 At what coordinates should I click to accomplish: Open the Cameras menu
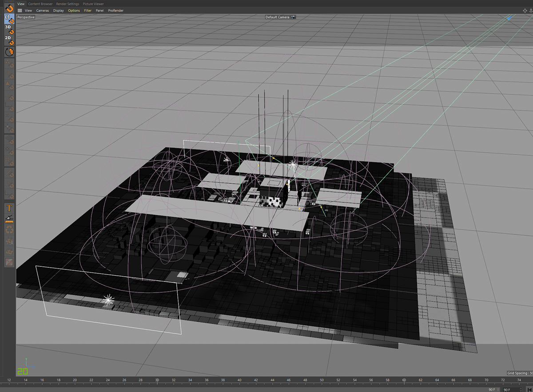43,10
